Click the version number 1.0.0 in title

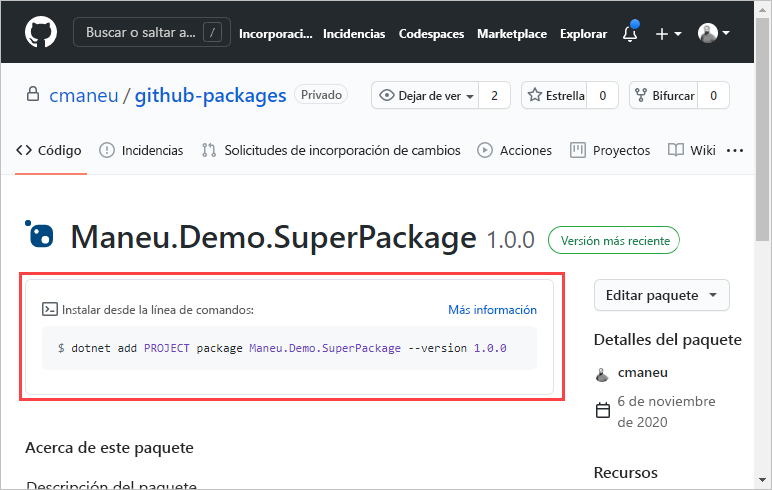point(511,240)
